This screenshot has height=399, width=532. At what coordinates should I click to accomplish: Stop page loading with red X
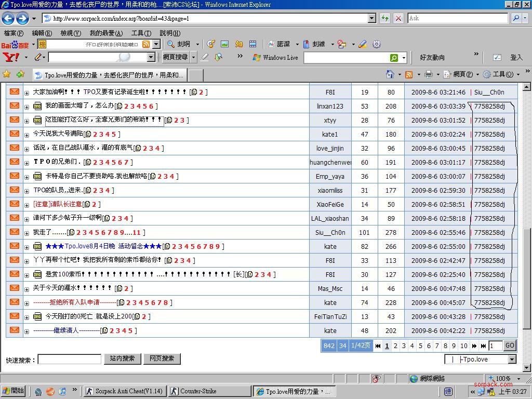coord(398,18)
